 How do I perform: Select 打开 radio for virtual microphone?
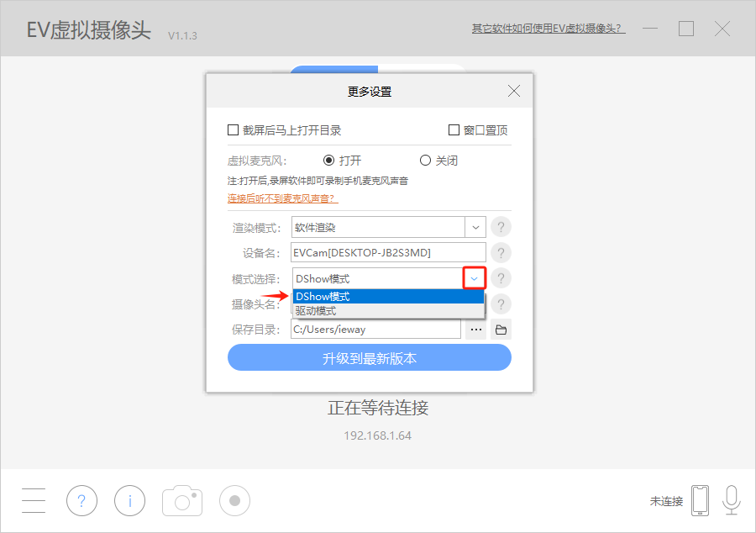pos(329,161)
